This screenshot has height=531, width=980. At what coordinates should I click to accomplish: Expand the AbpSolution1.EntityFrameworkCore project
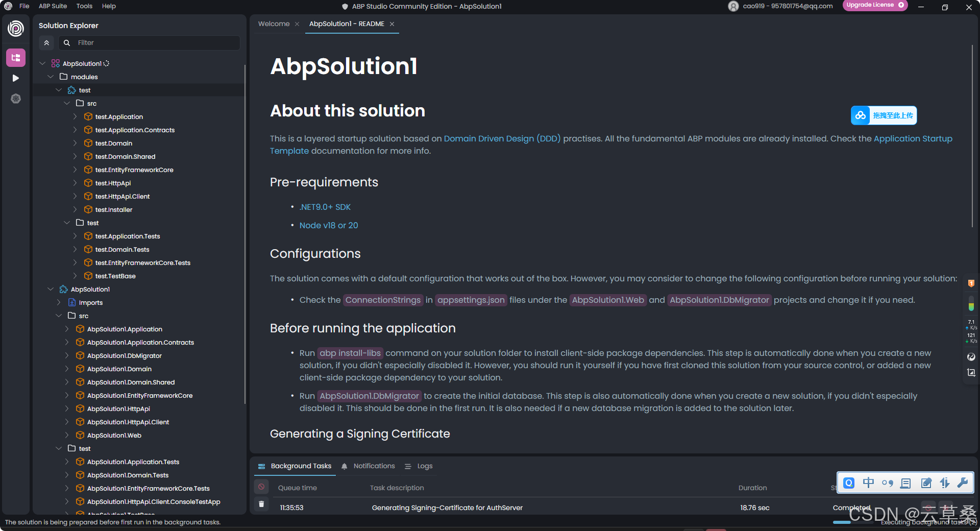pos(67,395)
